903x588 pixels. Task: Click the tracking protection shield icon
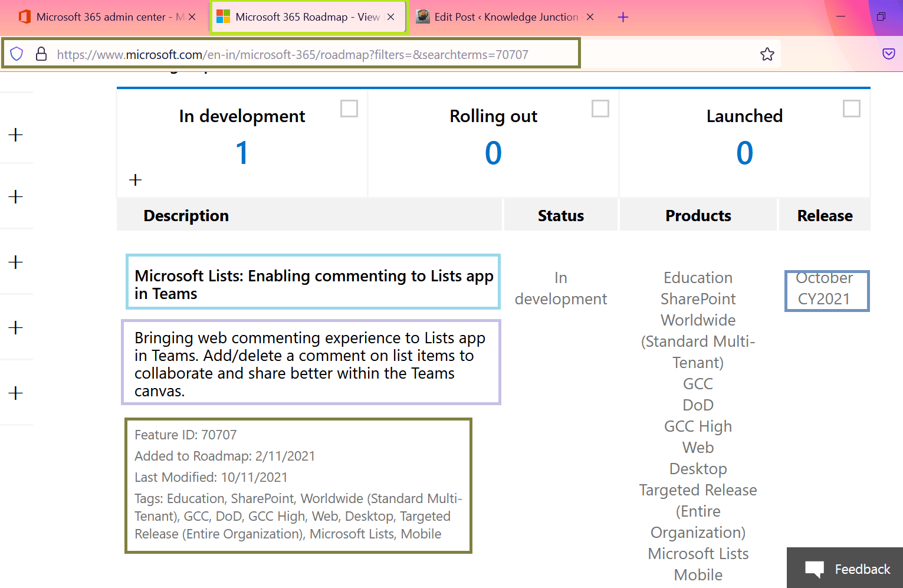point(17,54)
